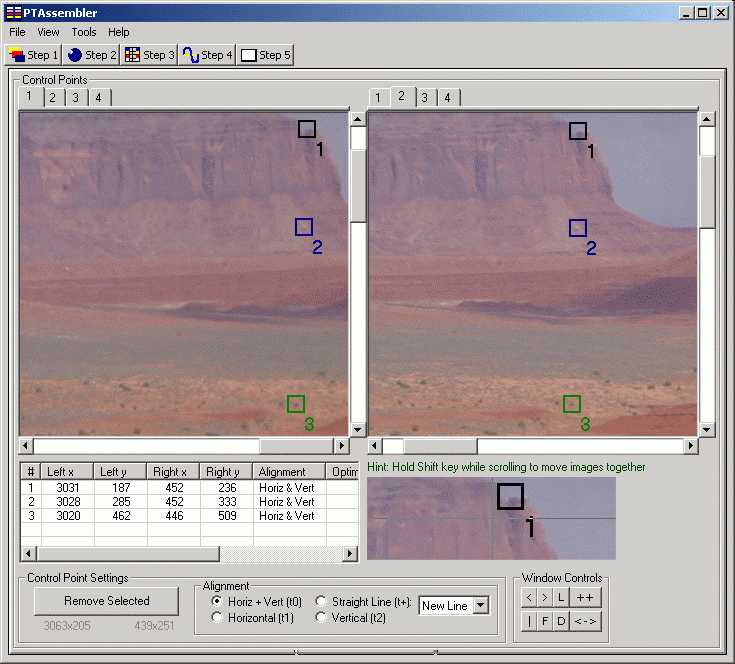Click left image vertical scrollbar down arrow
Image resolution: width=735 pixels, height=664 pixels.
(x=358, y=429)
